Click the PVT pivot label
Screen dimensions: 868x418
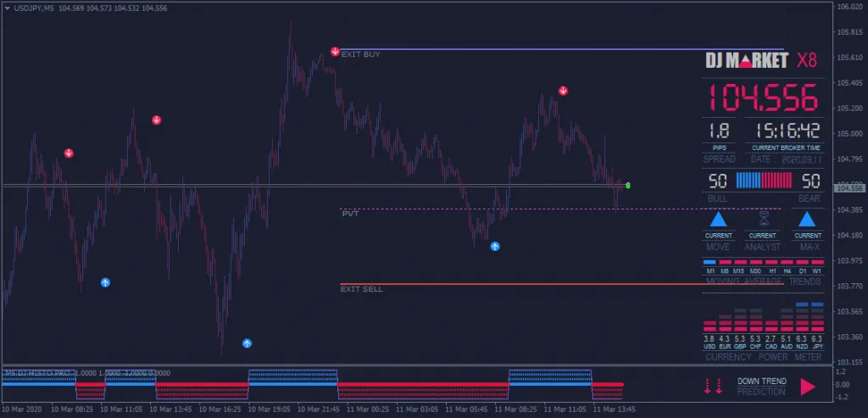pyautogui.click(x=350, y=213)
